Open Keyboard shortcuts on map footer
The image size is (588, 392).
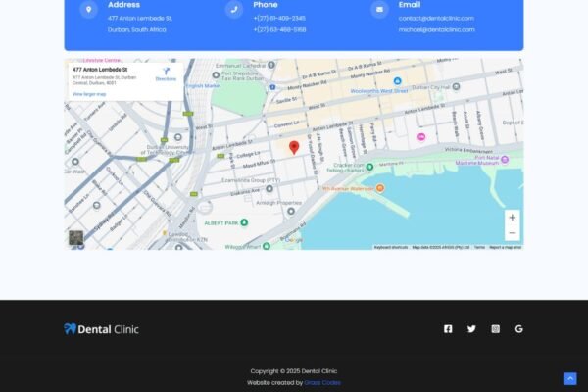click(391, 247)
